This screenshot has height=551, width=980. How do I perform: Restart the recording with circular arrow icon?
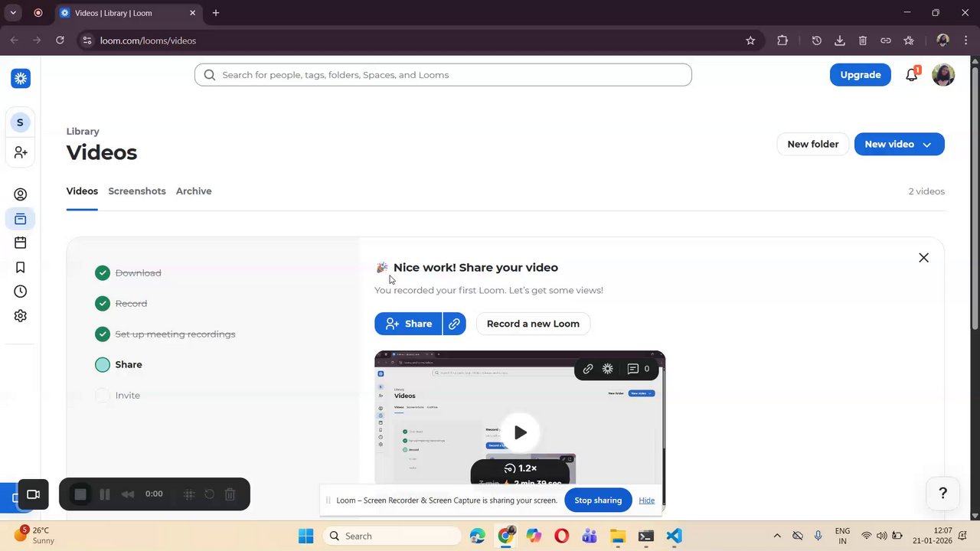coord(209,494)
